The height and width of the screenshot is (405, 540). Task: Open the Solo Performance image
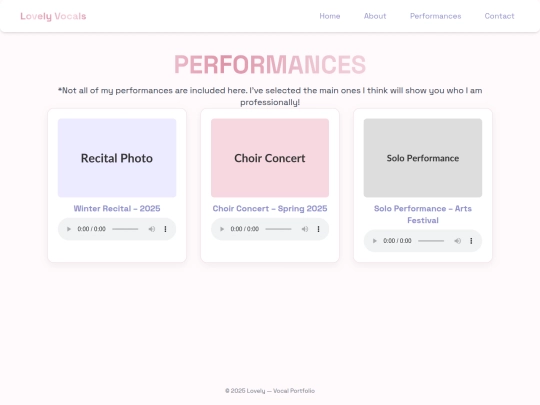[423, 158]
